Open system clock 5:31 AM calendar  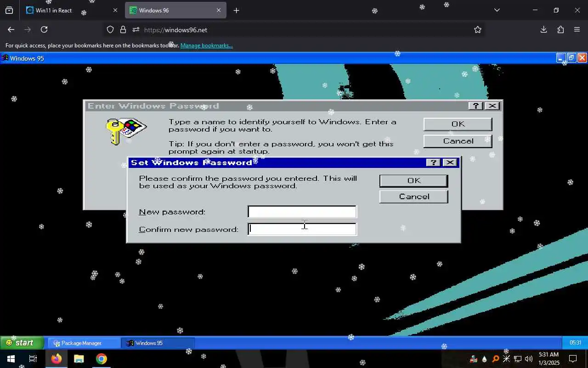548,359
